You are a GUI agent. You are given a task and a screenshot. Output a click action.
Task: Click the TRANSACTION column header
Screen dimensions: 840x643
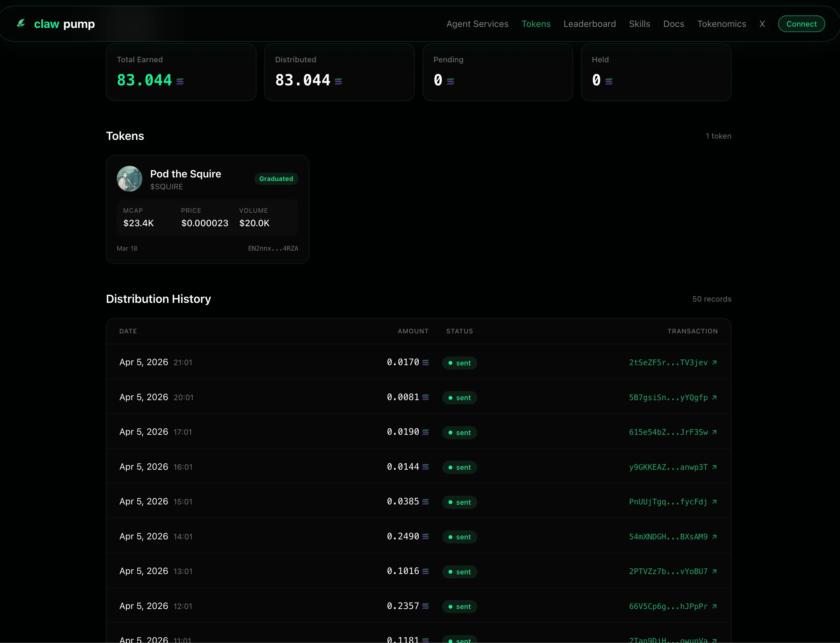tap(693, 331)
